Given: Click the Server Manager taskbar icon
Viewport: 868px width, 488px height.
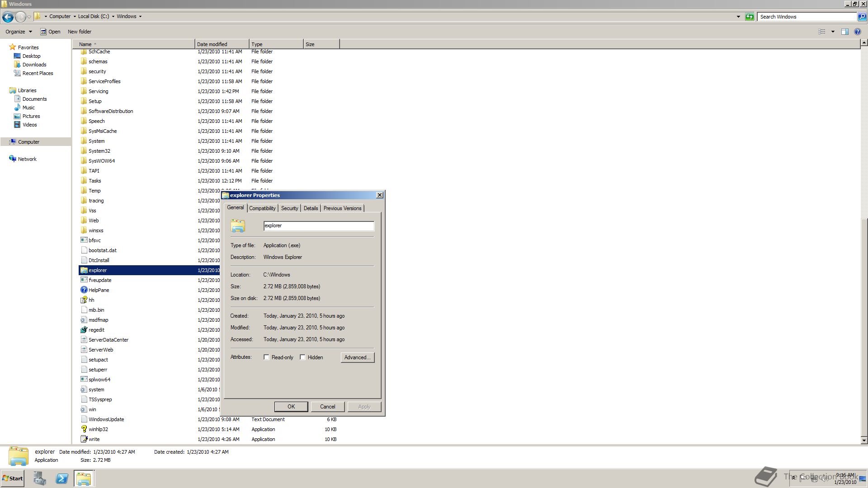Looking at the screenshot, I should (40, 479).
